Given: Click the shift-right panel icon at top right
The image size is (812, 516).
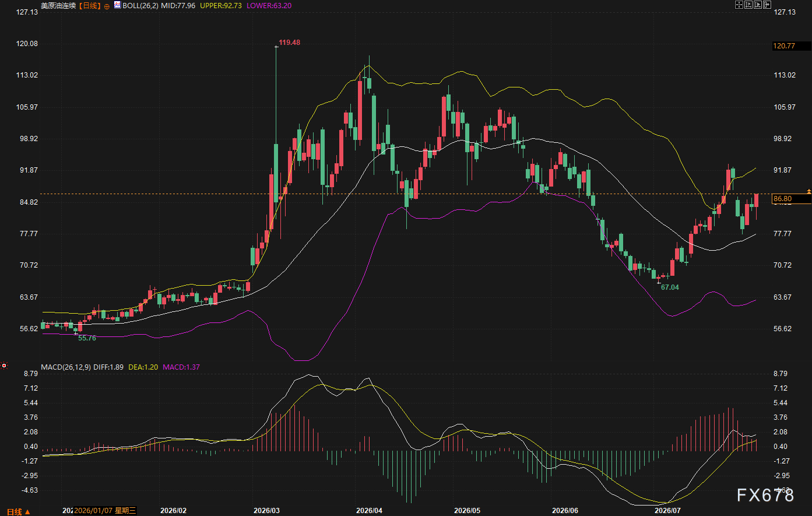Looking at the screenshot, I should (x=768, y=5).
